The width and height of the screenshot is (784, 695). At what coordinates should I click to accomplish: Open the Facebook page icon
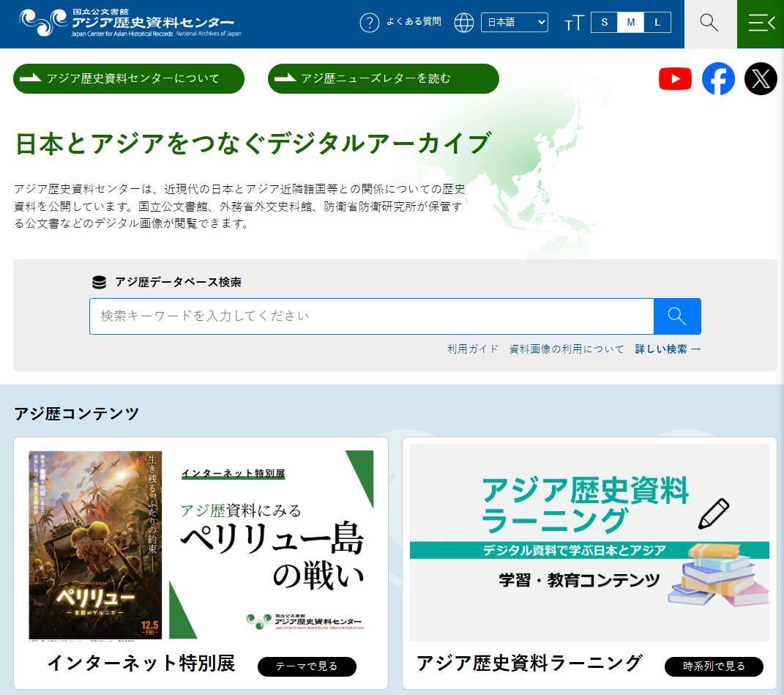point(718,79)
